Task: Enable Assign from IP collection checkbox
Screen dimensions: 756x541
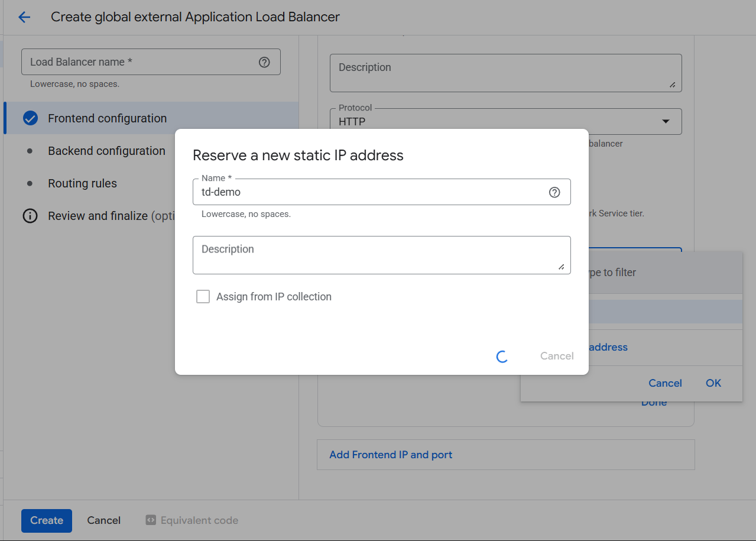Action: (203, 297)
